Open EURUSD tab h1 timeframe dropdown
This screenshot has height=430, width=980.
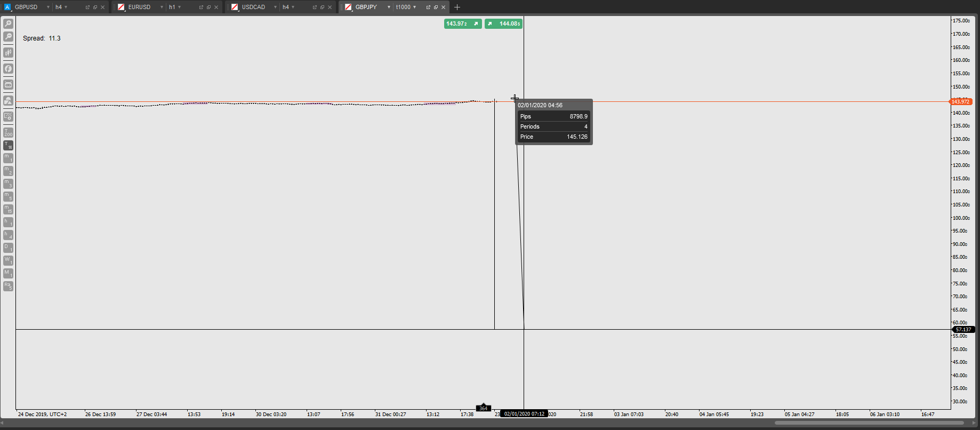point(175,7)
